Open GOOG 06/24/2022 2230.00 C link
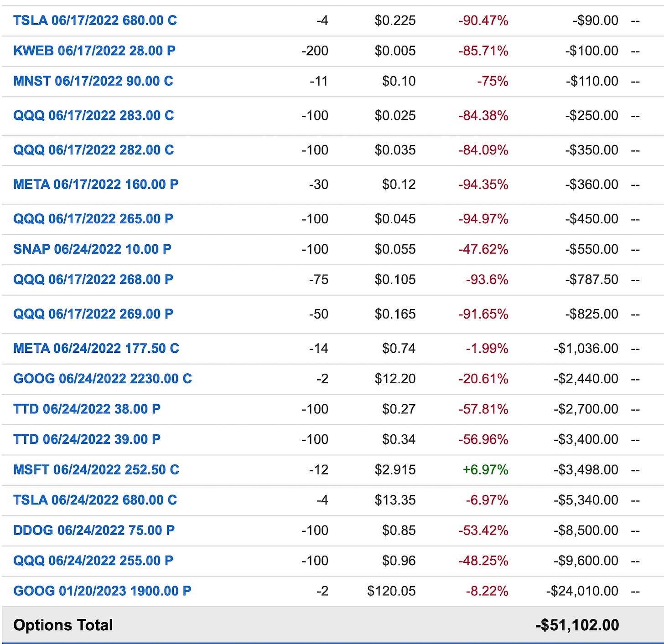 point(103,379)
